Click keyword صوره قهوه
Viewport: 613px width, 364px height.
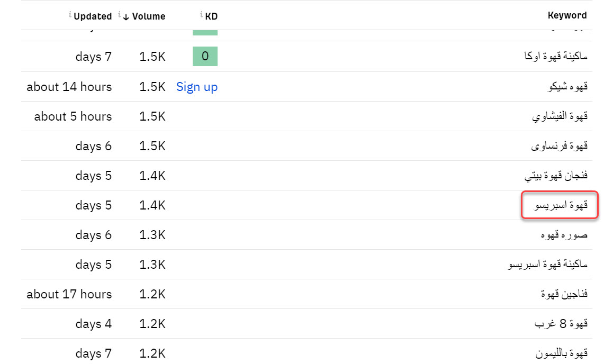[x=564, y=235]
